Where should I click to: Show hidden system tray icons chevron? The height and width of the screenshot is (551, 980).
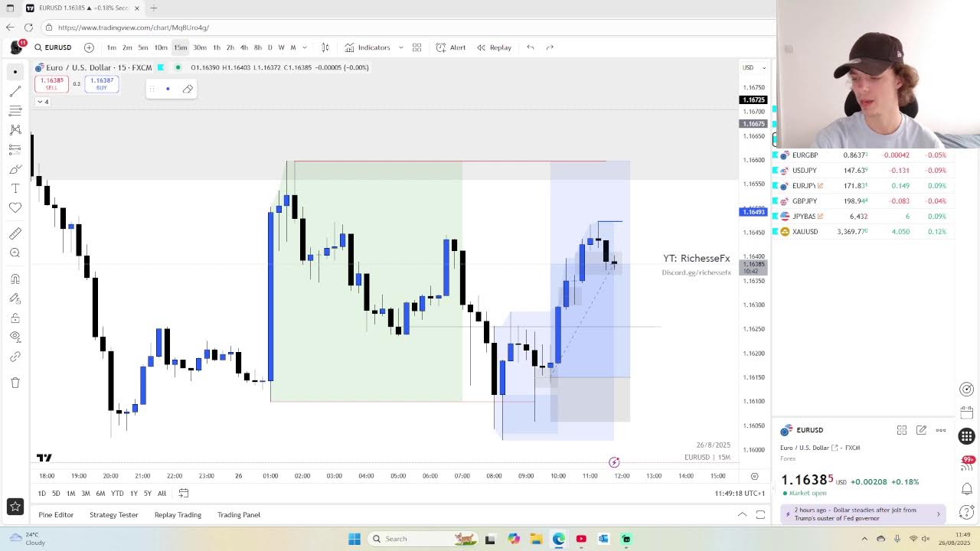[864, 539]
